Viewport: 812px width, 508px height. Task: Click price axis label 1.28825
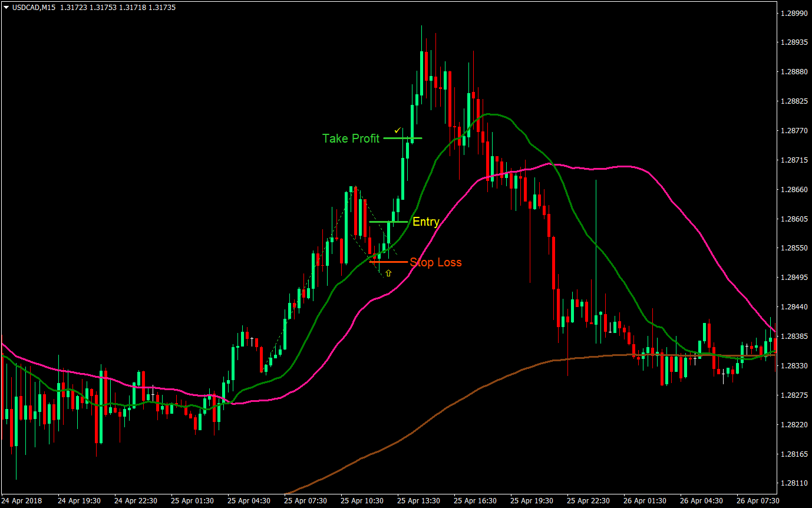(x=793, y=101)
